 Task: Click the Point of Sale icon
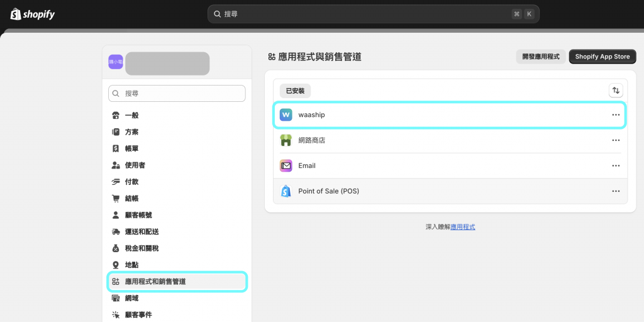tap(286, 191)
